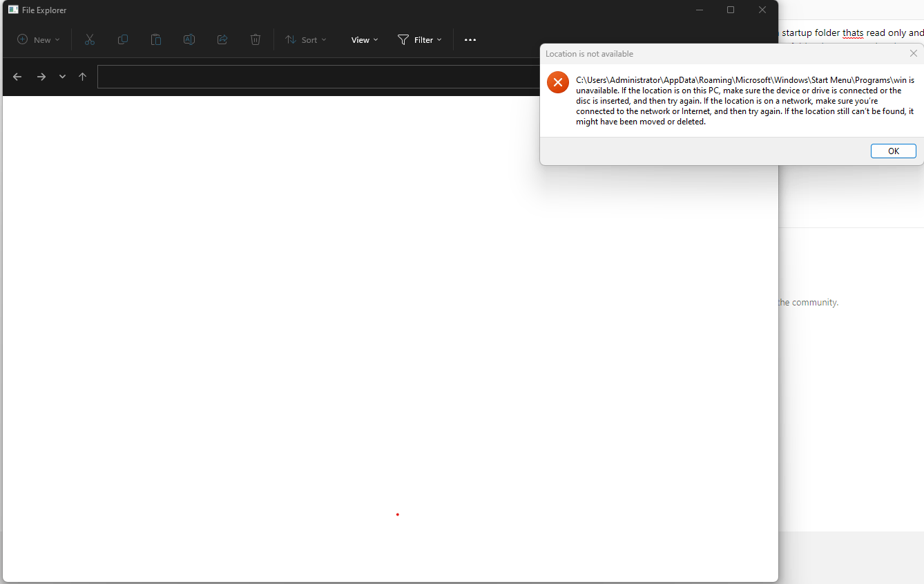Open the View dropdown menu
The height and width of the screenshot is (584, 924).
coord(365,40)
